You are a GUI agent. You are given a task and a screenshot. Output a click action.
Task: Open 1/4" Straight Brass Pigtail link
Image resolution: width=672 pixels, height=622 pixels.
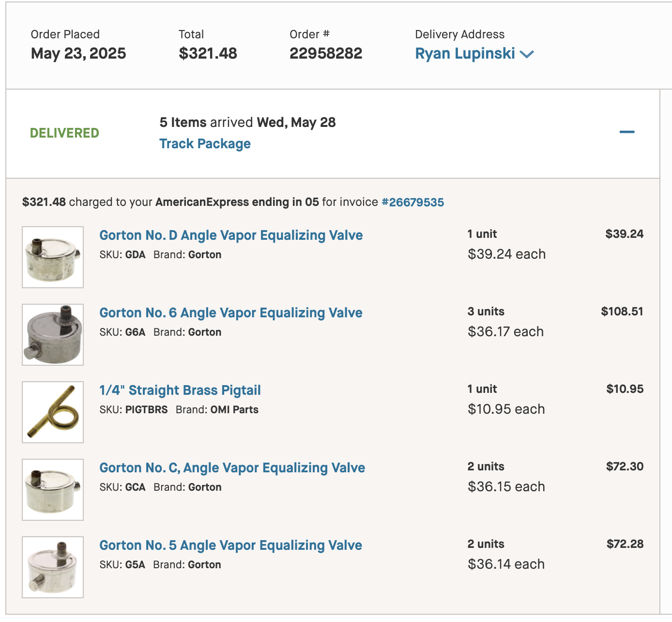coord(180,390)
